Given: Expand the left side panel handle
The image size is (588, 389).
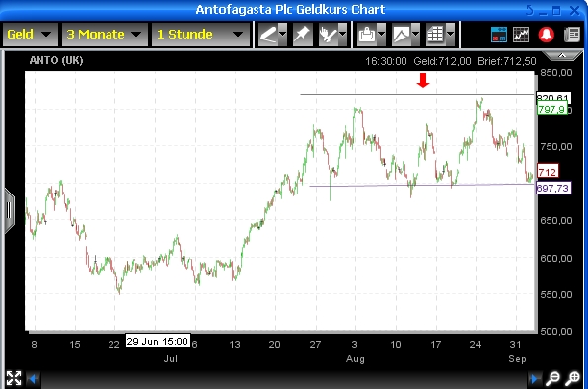Looking at the screenshot, I should [x=9, y=211].
